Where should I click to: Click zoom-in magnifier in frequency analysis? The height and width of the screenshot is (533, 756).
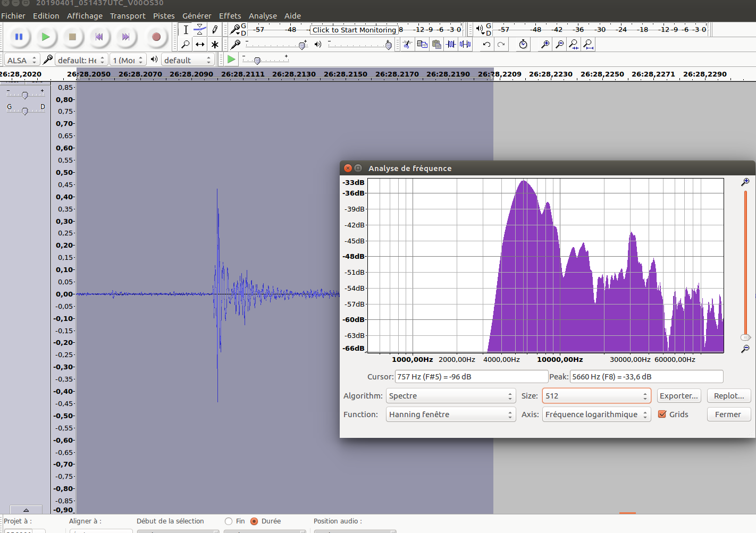coord(745,182)
